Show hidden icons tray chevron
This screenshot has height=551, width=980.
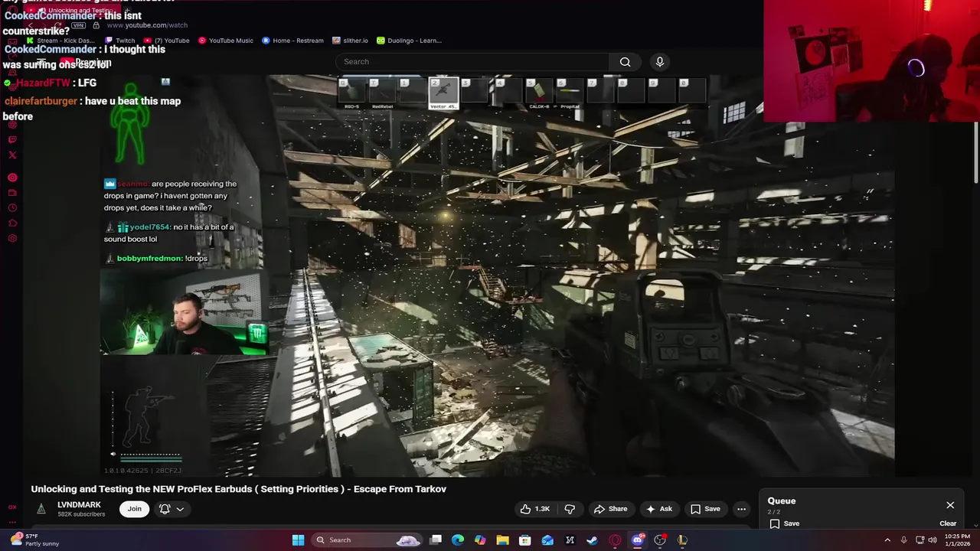tap(887, 540)
